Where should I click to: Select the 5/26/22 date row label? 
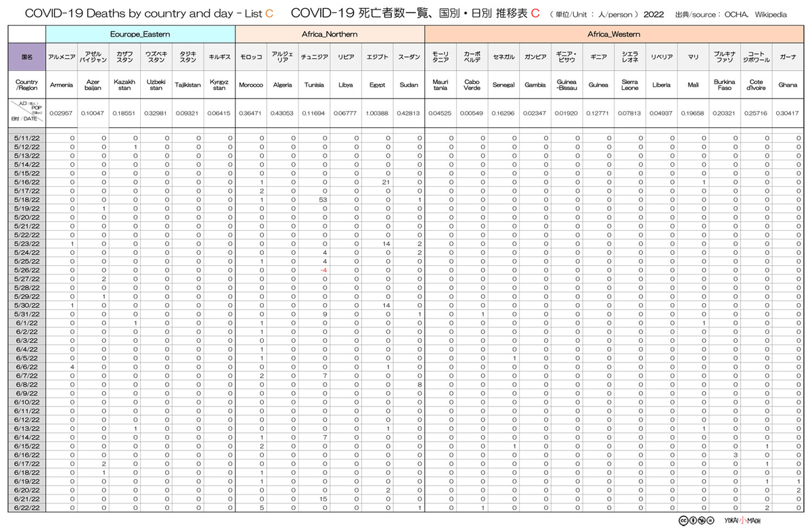(27, 270)
